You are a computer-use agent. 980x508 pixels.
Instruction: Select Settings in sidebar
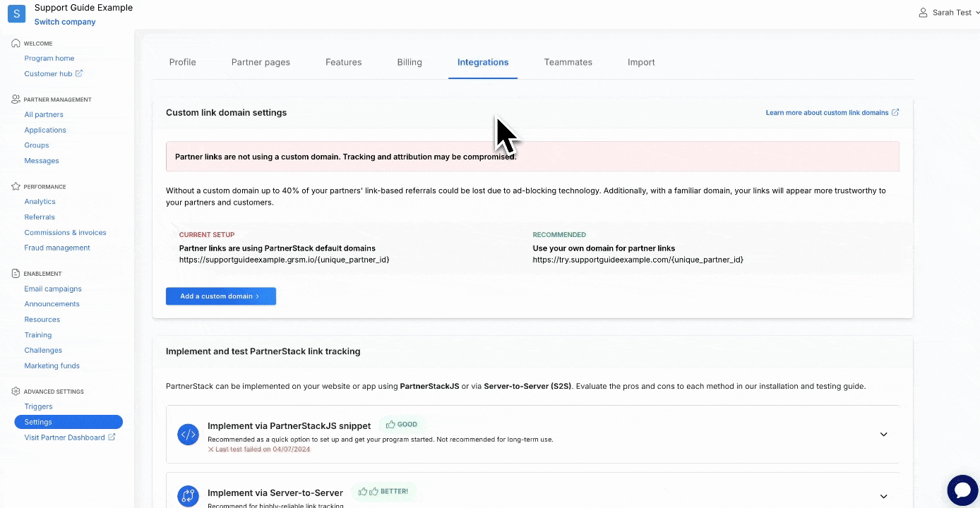tap(68, 422)
